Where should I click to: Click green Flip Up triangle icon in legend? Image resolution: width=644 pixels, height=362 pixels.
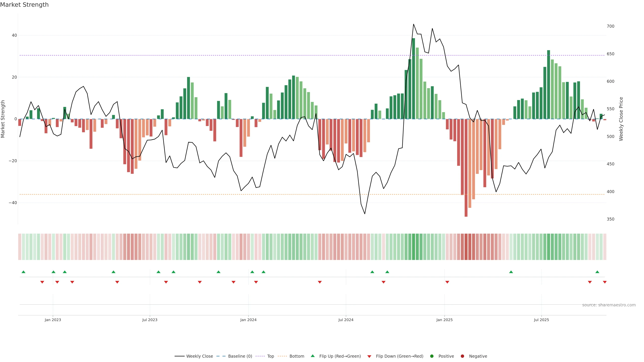(x=312, y=356)
